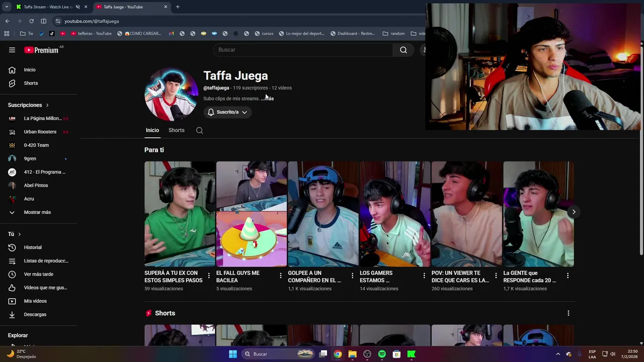
Task: Open the volume icon in system tray
Action: click(613, 354)
